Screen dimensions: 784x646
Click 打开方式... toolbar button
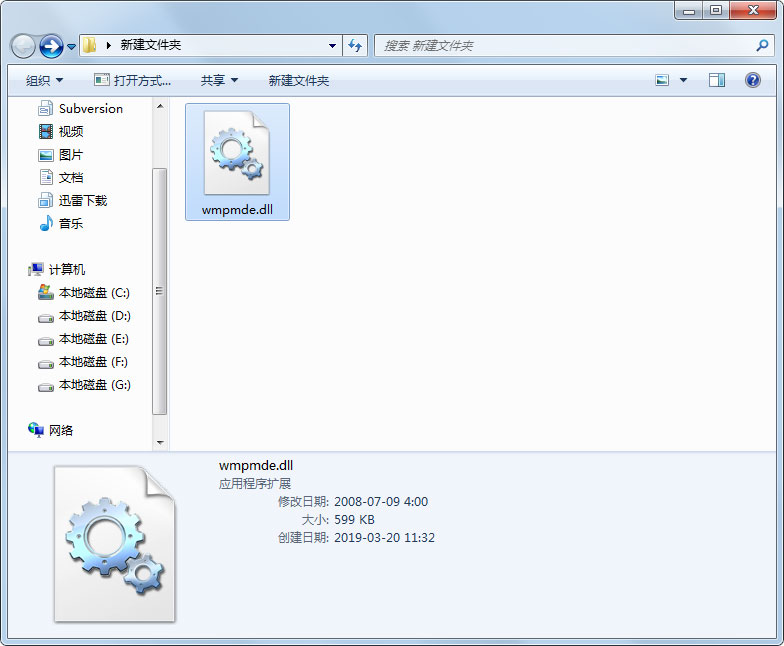pos(132,80)
